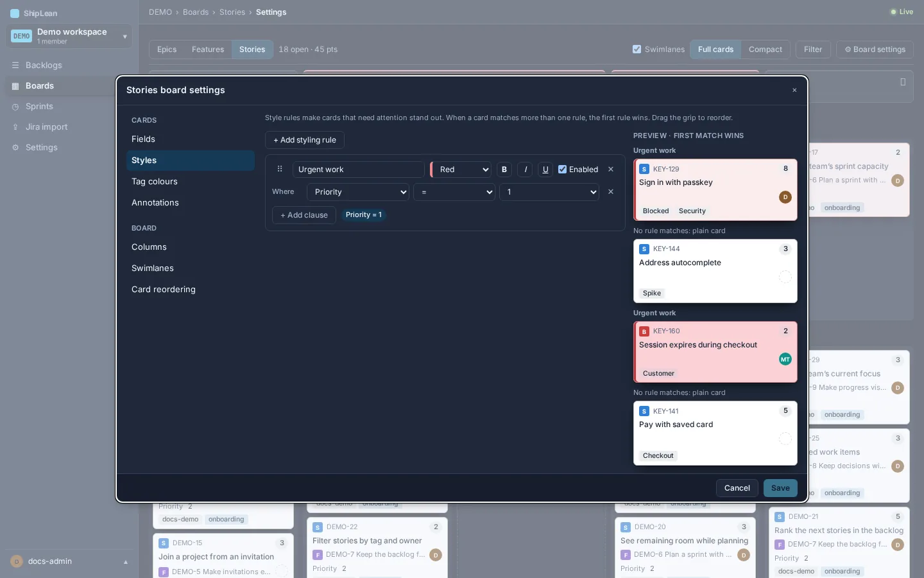Click the story type icon on KEY-129 preview
924x578 pixels.
coord(644,169)
